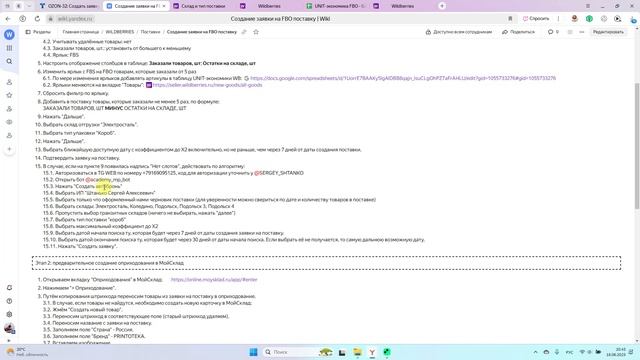Click Спросить button in address bar
The width and height of the screenshot is (640, 360).
(x=536, y=19)
